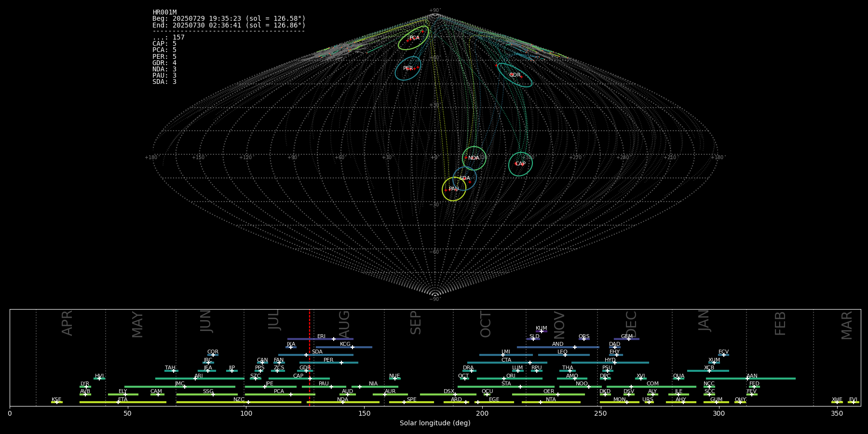
Task: Click the QUA shower label in the timeline
Action: pyautogui.click(x=678, y=376)
